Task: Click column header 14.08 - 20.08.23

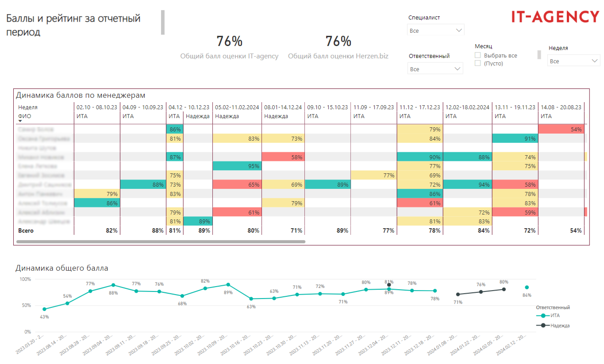Action: (x=561, y=107)
